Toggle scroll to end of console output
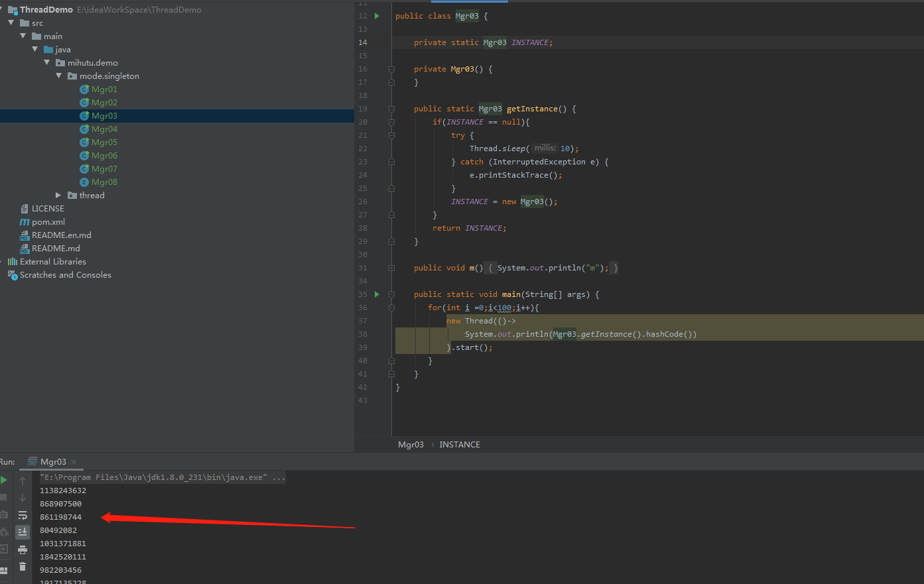The height and width of the screenshot is (584, 924). coord(23,532)
